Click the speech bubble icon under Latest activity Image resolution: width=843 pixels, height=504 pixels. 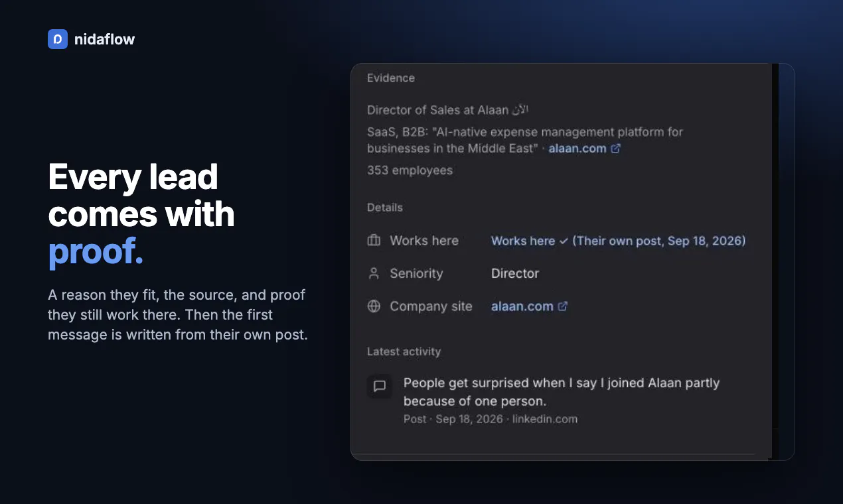pos(380,386)
